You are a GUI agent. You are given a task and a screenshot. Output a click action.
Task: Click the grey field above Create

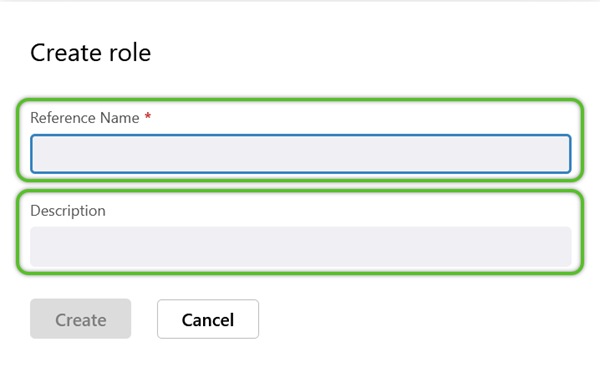coord(301,247)
